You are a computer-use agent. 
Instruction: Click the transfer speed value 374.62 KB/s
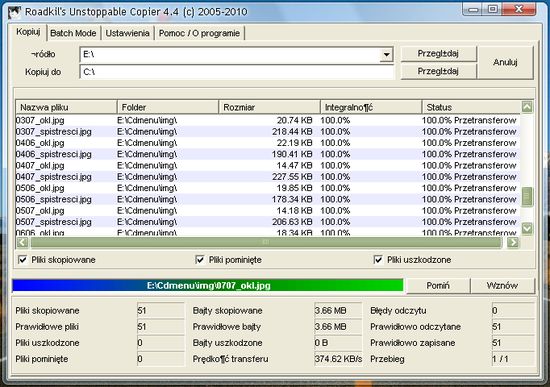(338, 359)
